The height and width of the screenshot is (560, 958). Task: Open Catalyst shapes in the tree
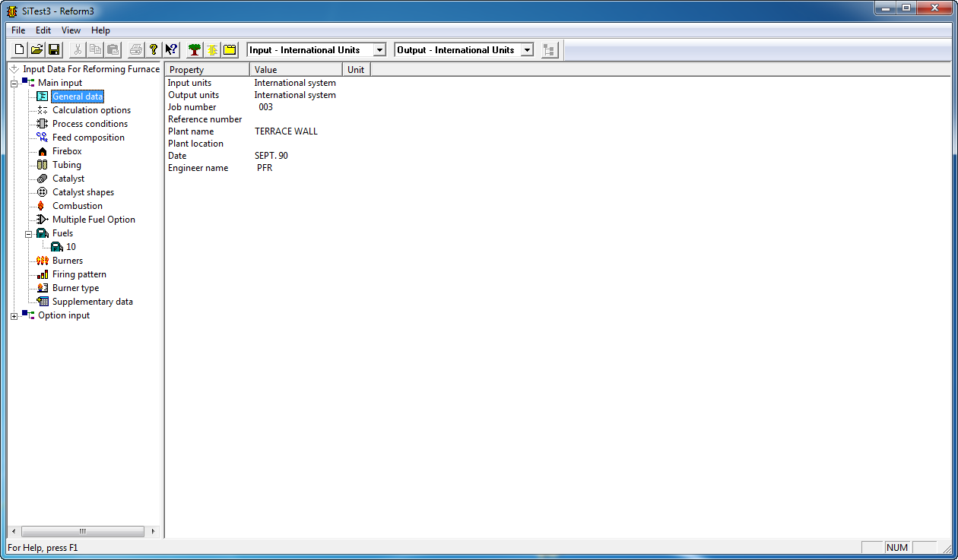[x=83, y=192]
